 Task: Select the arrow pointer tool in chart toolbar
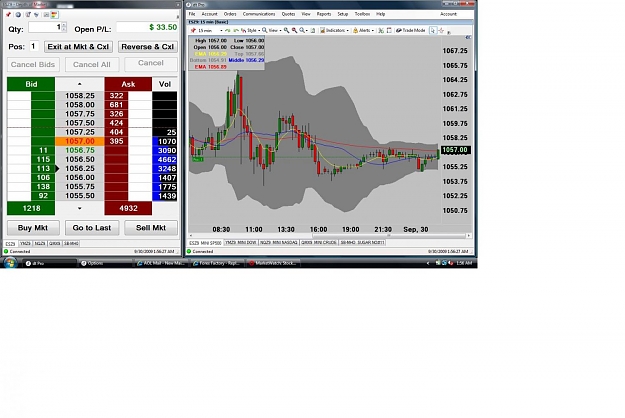(432, 30)
